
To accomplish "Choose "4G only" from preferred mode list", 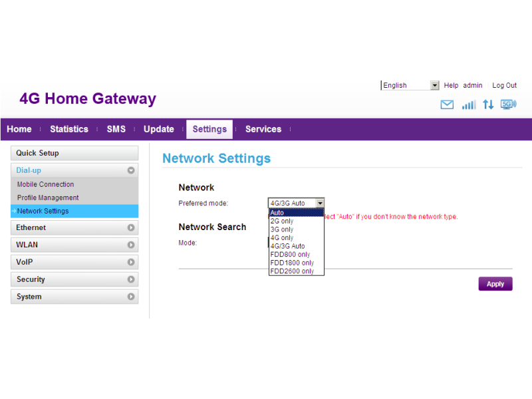I will [x=282, y=237].
